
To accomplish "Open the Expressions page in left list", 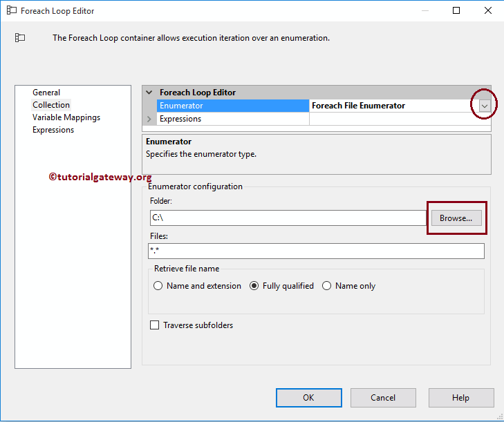I will click(x=53, y=130).
